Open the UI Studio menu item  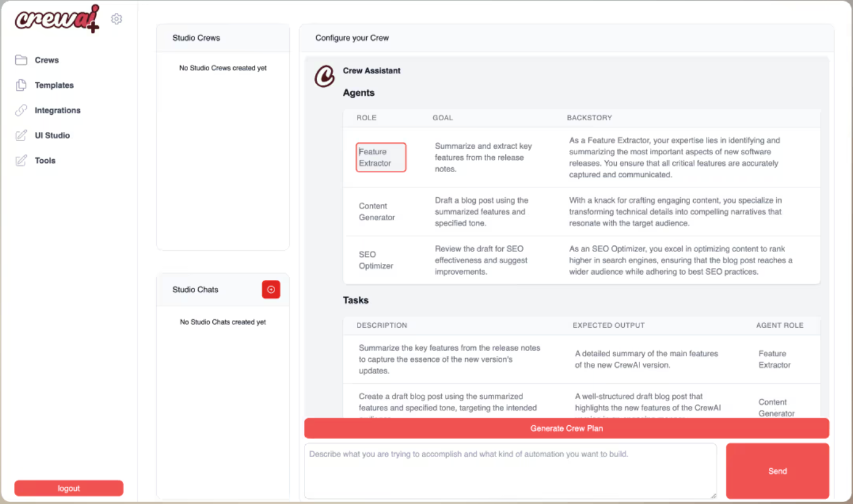52,135
